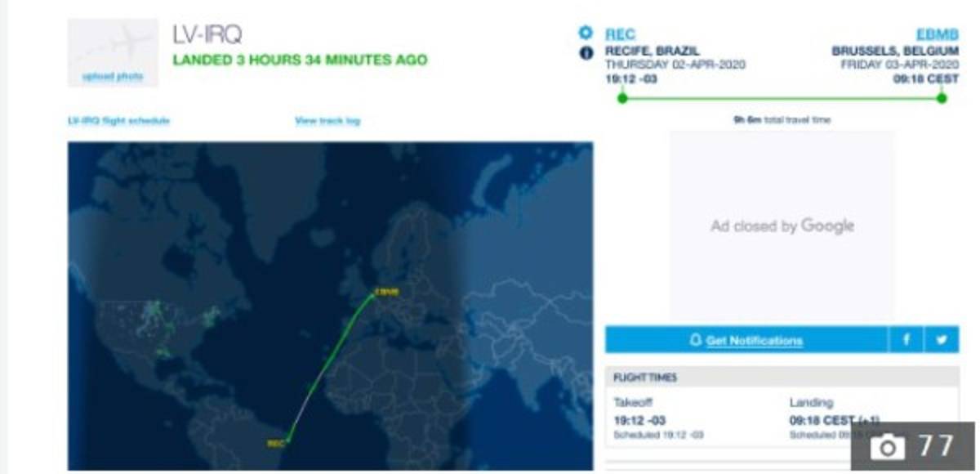Click the upload photo link
The height and width of the screenshot is (474, 980).
tap(113, 77)
